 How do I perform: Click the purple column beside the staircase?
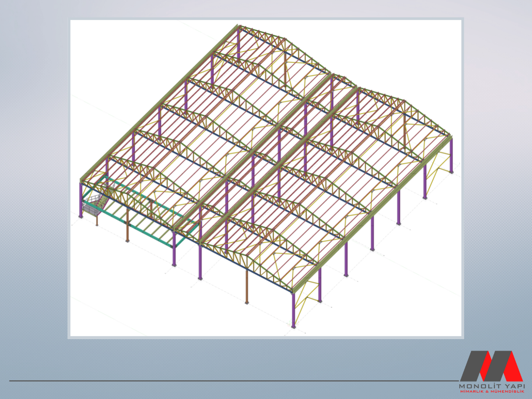click(81, 200)
